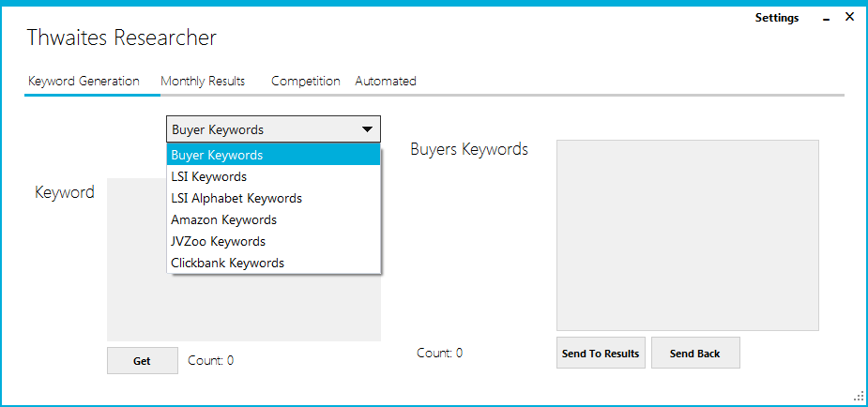Click the Send To Results button

[601, 354]
